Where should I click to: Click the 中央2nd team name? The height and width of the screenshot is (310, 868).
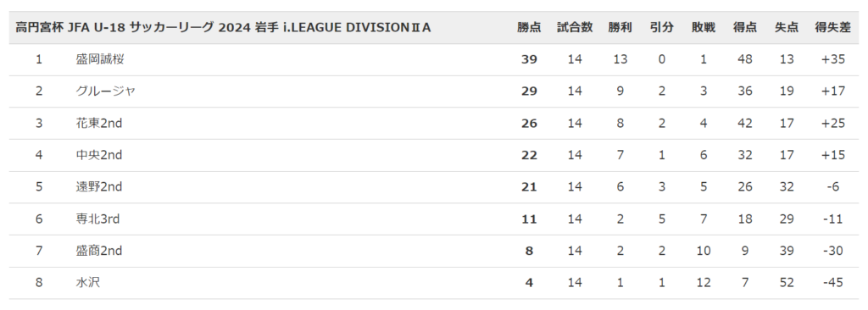click(x=98, y=156)
